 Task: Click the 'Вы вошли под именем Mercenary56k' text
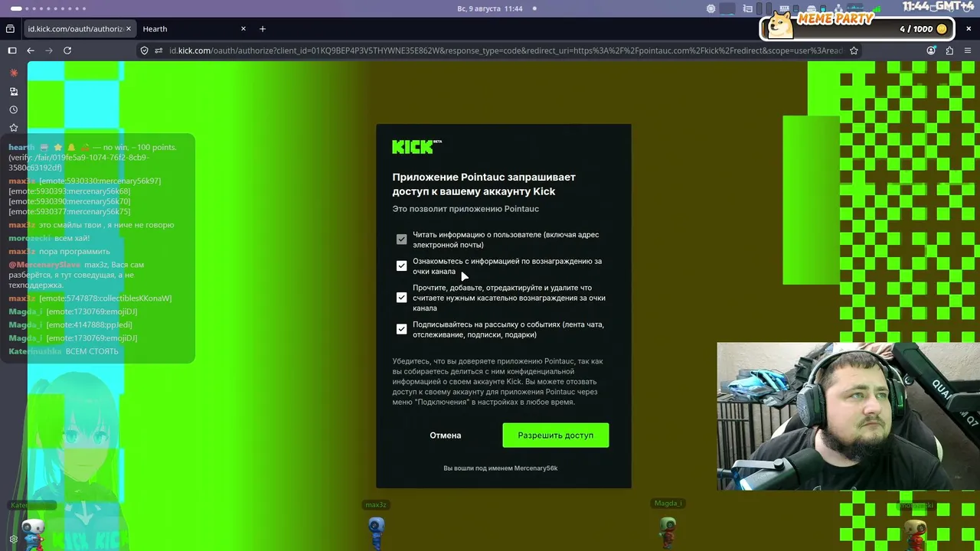501,468
